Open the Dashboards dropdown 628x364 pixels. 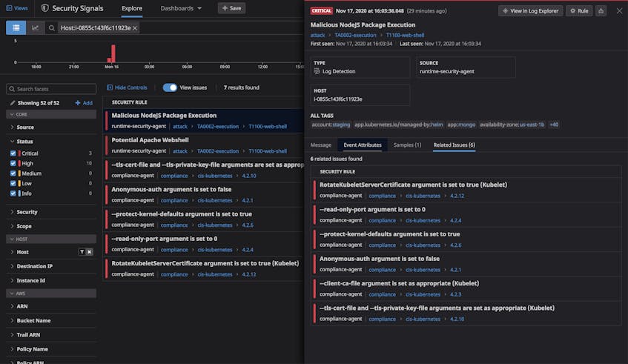[x=181, y=8]
